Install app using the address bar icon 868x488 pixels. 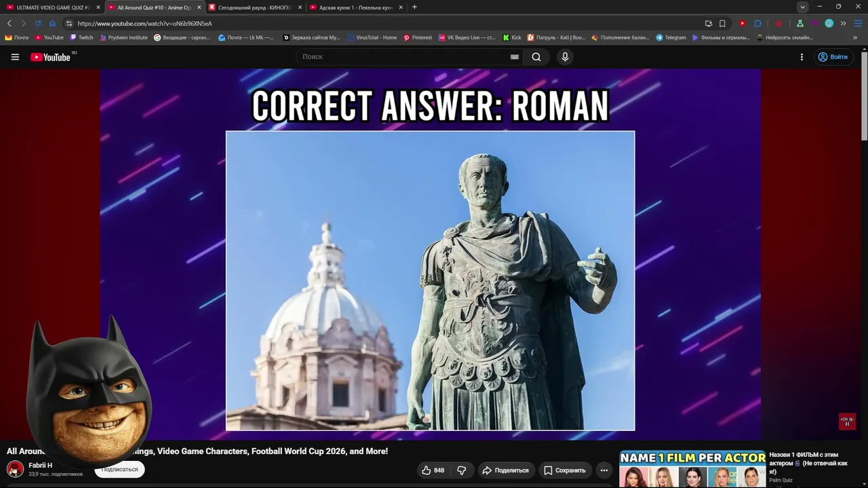709,23
